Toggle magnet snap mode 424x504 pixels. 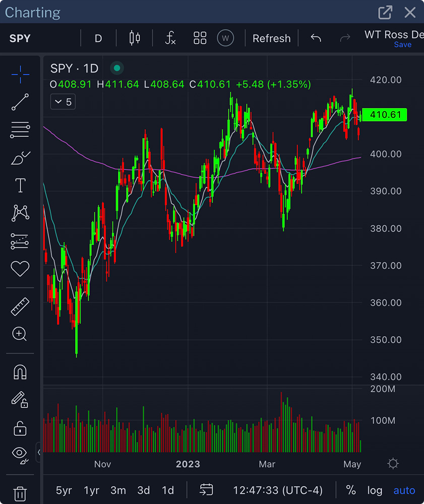tap(20, 372)
